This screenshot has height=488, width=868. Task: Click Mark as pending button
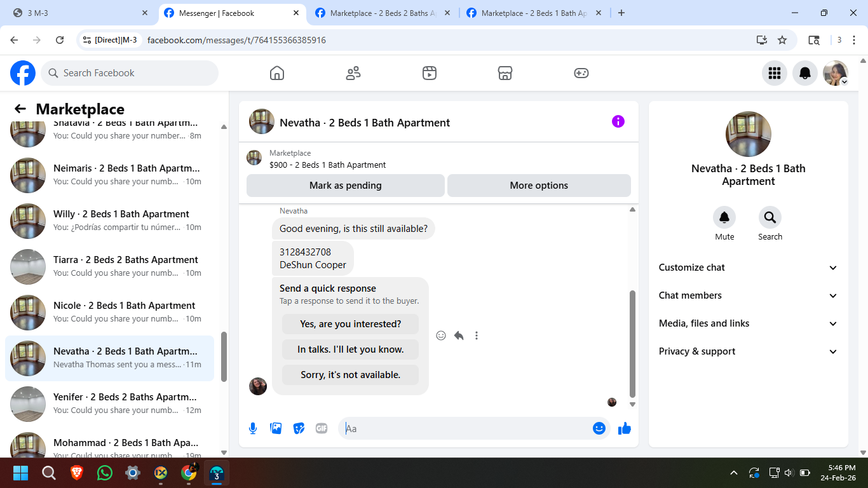[x=346, y=186]
